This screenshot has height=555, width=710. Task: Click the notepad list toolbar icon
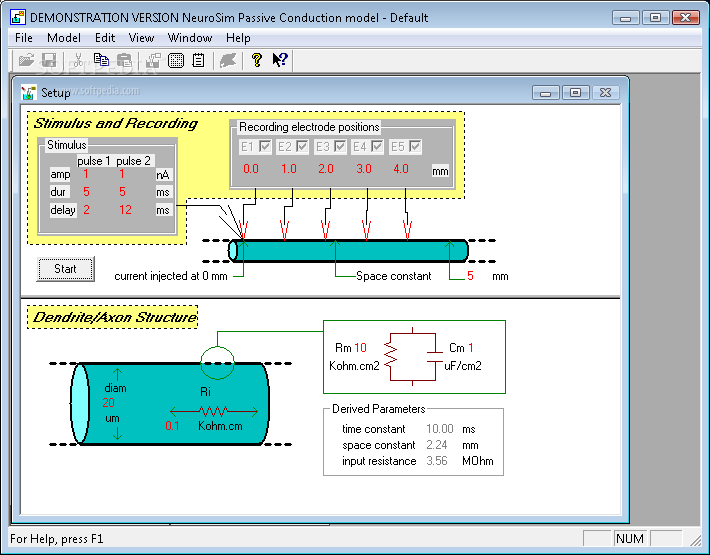click(198, 60)
